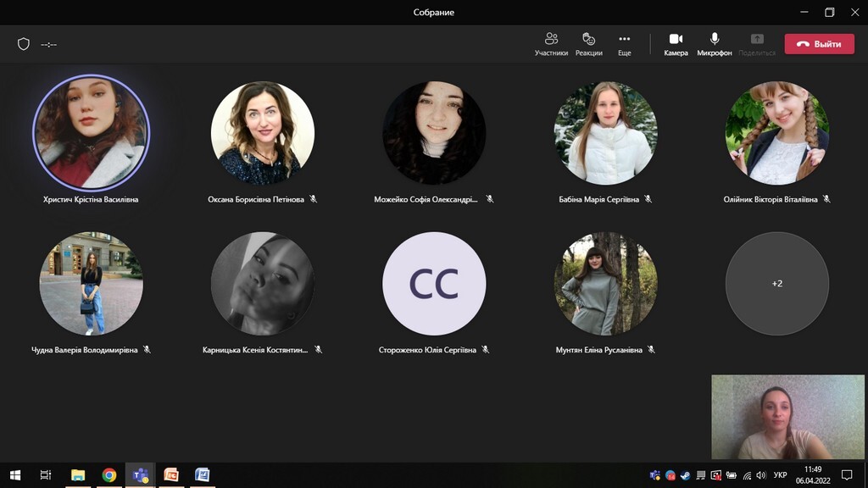Toggle the Камера camera on or off
The height and width of the screenshot is (488, 868).
pos(676,43)
